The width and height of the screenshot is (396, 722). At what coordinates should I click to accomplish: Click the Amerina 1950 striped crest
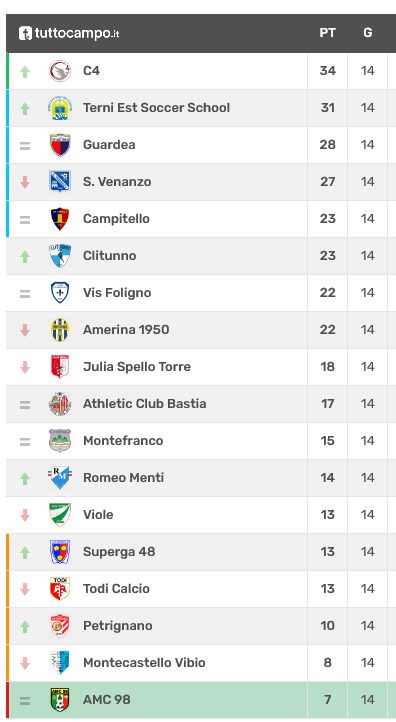60,330
